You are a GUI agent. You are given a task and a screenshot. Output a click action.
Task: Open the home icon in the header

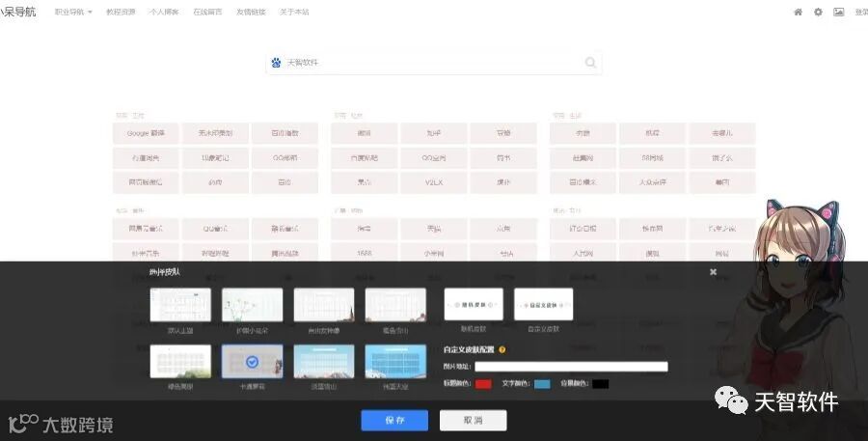coord(798,12)
